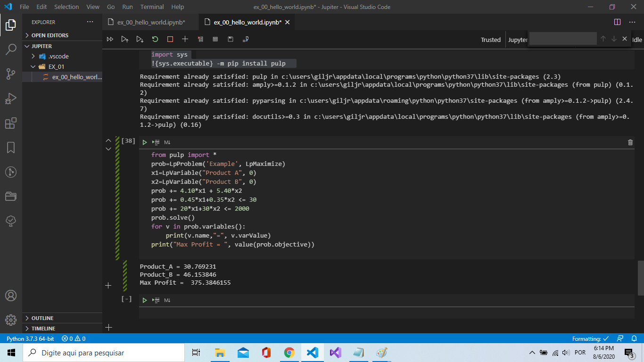This screenshot has height=362, width=644.
Task: Click the notebook vertical scrollbar
Action: [x=641, y=278]
